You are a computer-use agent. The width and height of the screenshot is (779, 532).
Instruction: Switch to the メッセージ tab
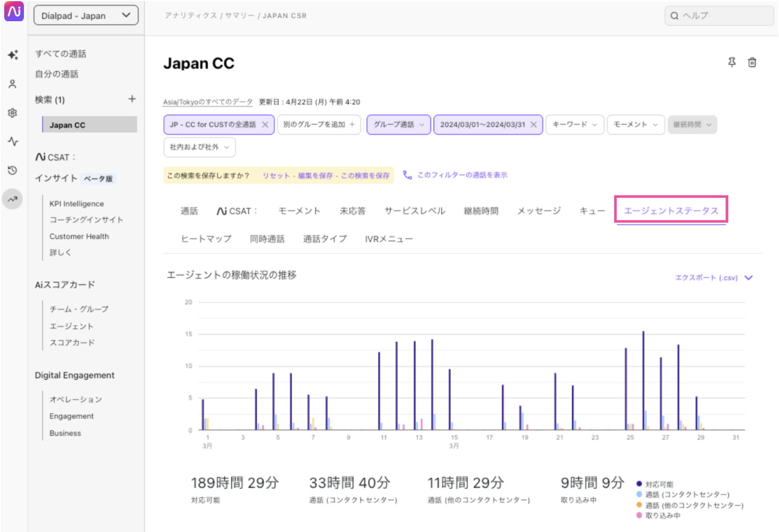pos(539,211)
